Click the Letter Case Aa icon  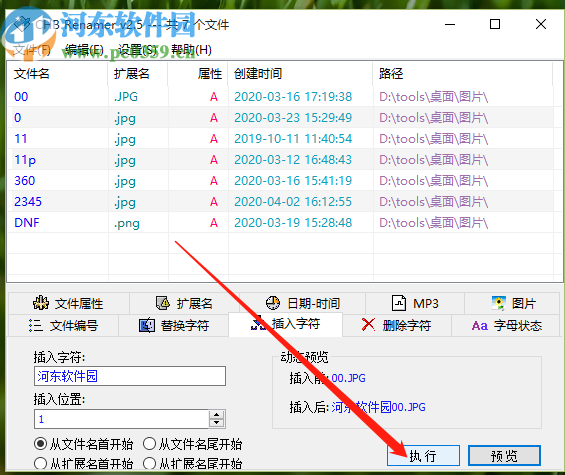coord(480,326)
